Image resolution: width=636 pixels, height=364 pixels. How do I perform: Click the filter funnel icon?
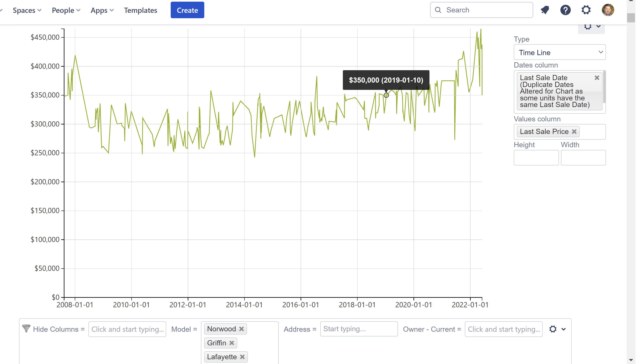coord(26,329)
